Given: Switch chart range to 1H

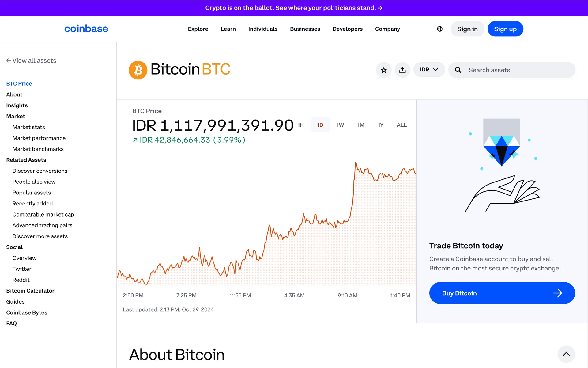Looking at the screenshot, I should [x=300, y=125].
